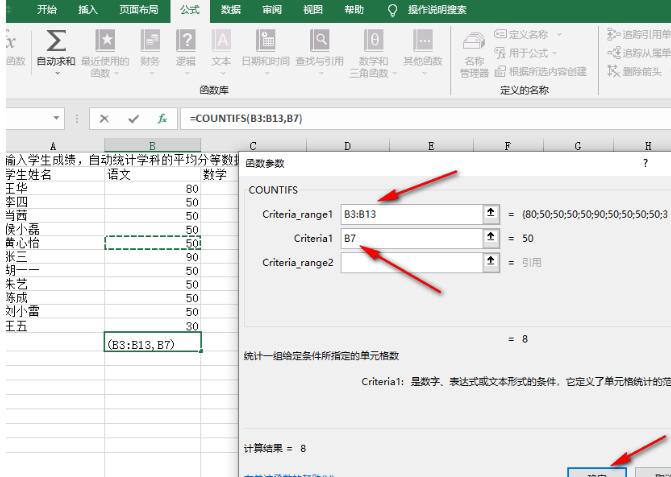
Task: Click the insert function fx button
Action: click(x=161, y=118)
